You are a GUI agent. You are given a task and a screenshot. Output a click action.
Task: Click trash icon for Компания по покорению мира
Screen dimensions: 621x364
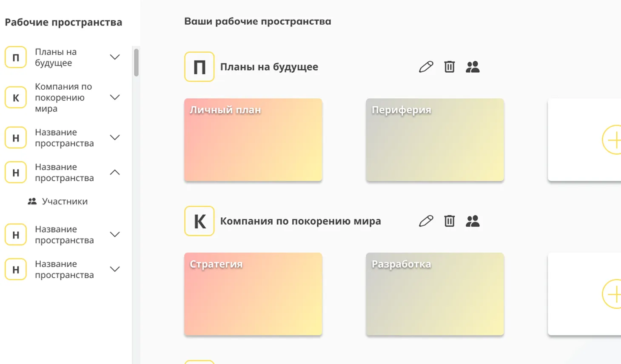coord(449,221)
